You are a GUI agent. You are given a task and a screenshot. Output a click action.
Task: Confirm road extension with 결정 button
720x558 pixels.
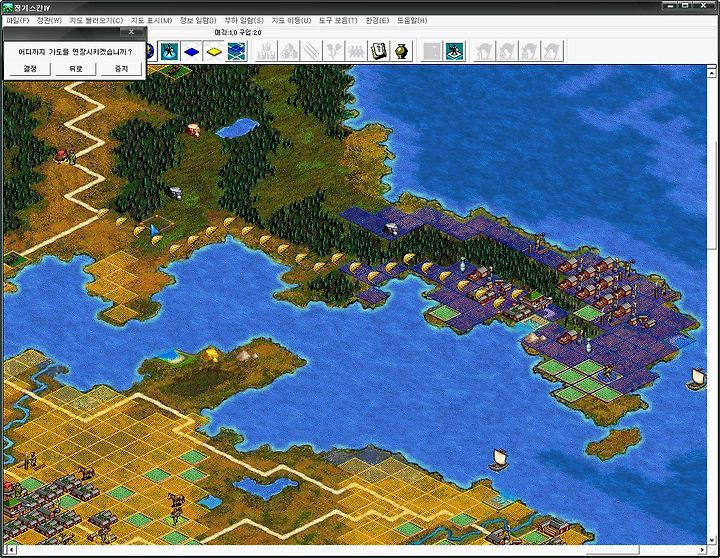click(30, 69)
